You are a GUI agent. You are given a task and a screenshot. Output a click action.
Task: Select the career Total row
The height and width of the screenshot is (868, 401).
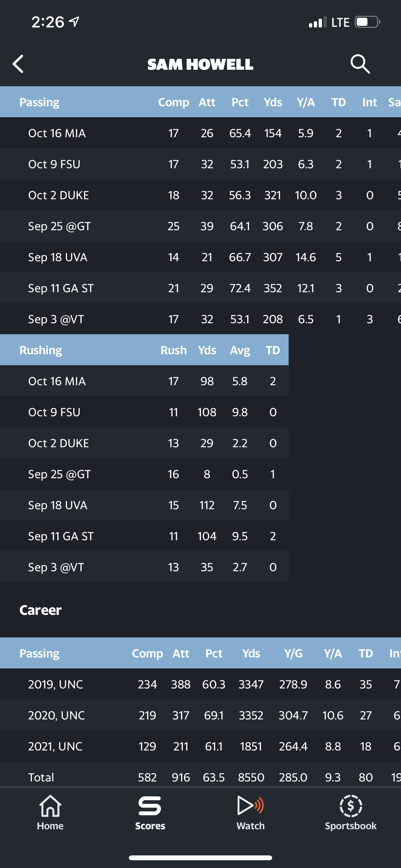point(200,777)
